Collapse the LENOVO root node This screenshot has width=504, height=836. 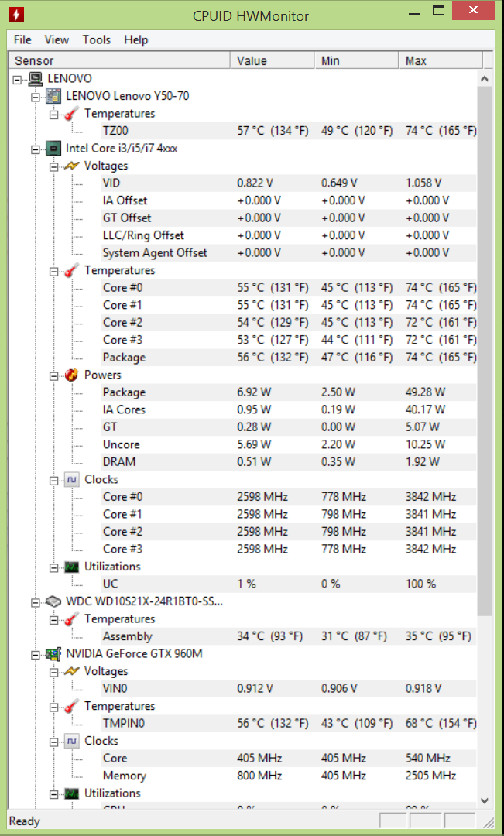coord(17,80)
